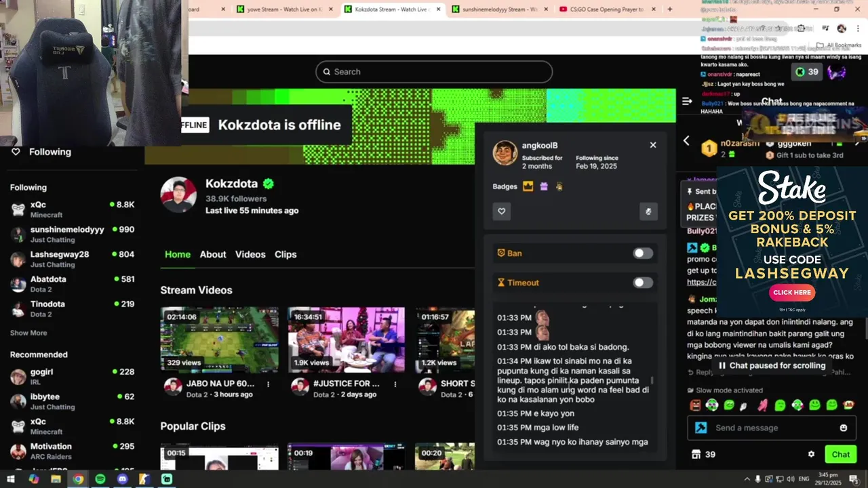Open chat settings gear icon
Viewport: 868px width, 488px height.
point(811,454)
